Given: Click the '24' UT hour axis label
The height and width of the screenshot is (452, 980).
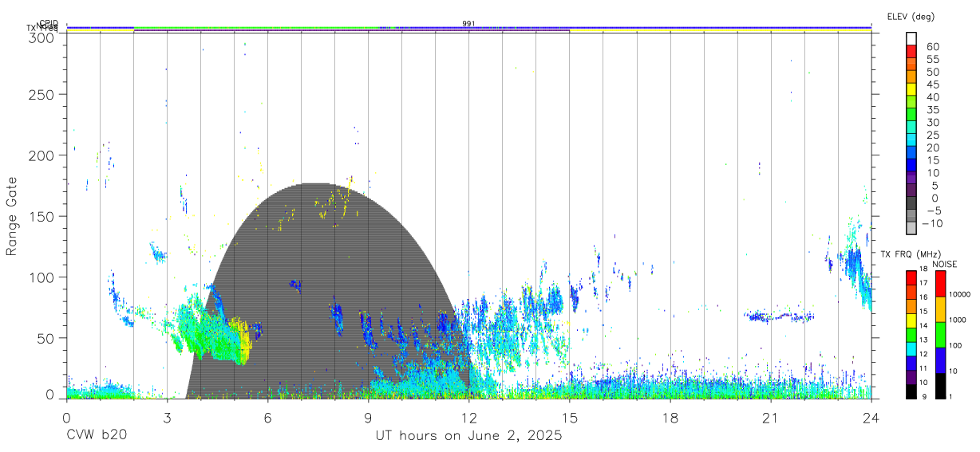Looking at the screenshot, I should tap(871, 417).
